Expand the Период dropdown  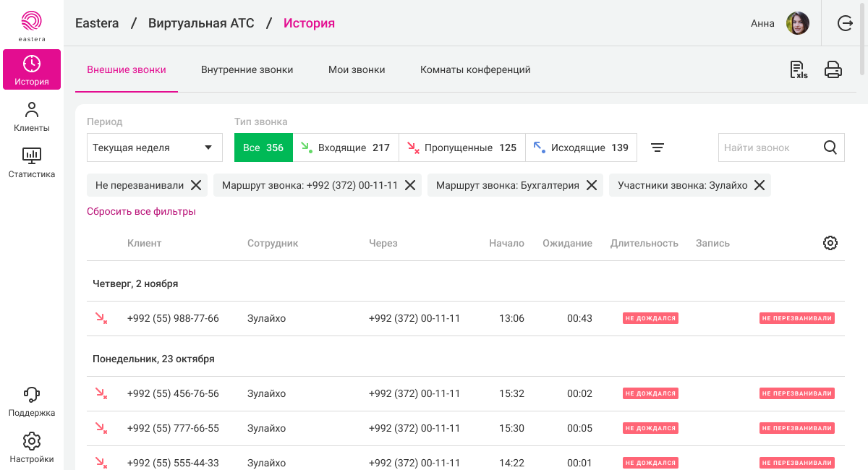point(155,148)
